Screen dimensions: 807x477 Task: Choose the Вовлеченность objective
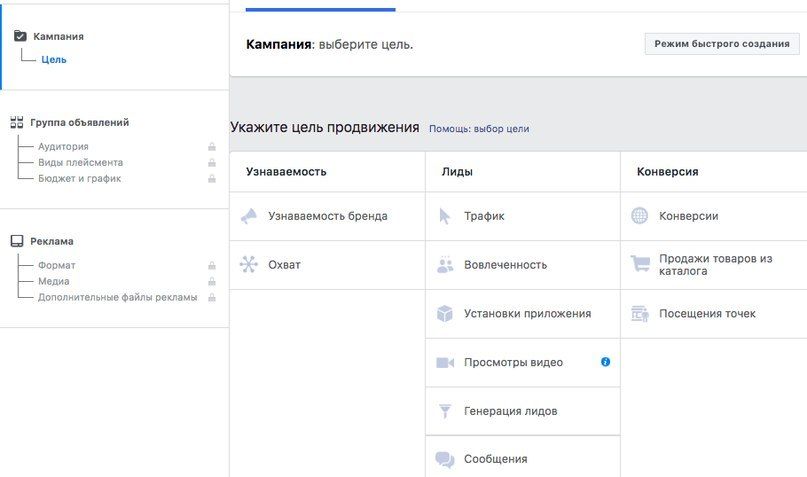(523, 265)
